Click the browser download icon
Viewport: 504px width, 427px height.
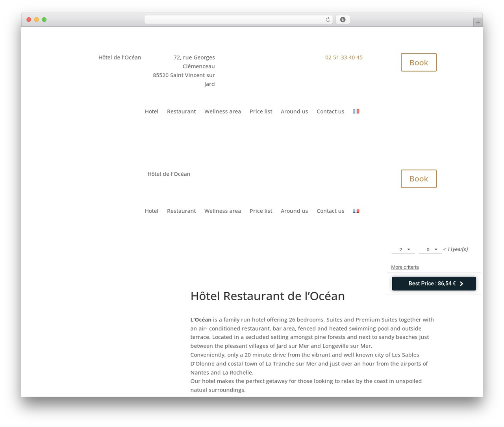click(x=343, y=20)
